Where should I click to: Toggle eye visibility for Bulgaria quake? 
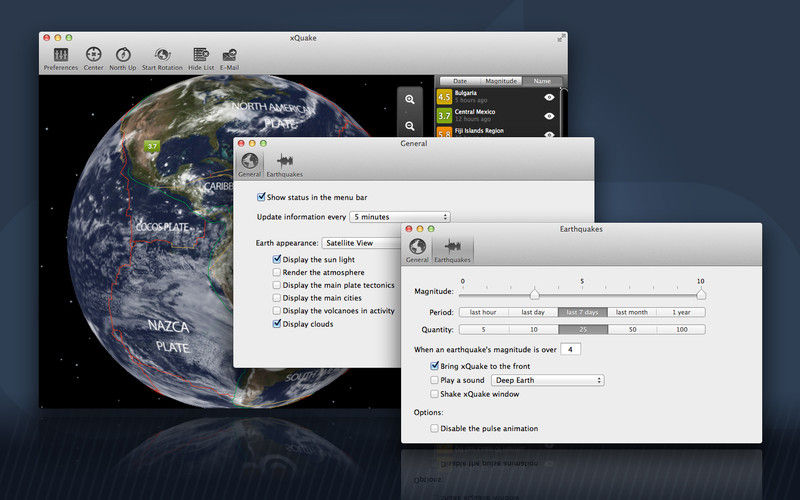coord(549,97)
